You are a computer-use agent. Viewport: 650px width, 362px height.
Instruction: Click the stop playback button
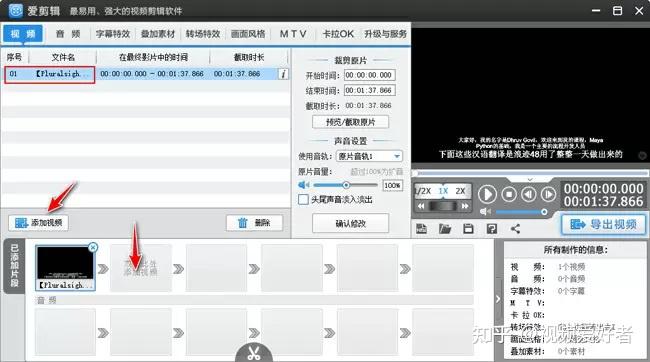pos(509,194)
